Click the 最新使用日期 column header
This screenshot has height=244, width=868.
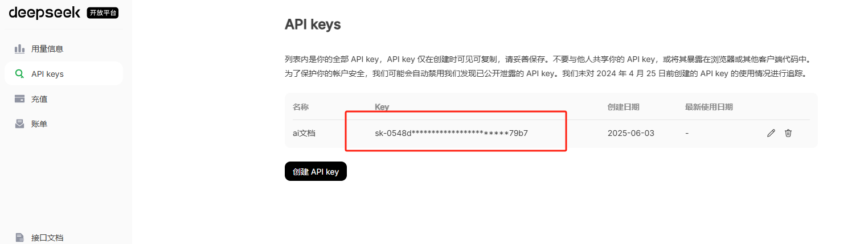click(x=709, y=107)
